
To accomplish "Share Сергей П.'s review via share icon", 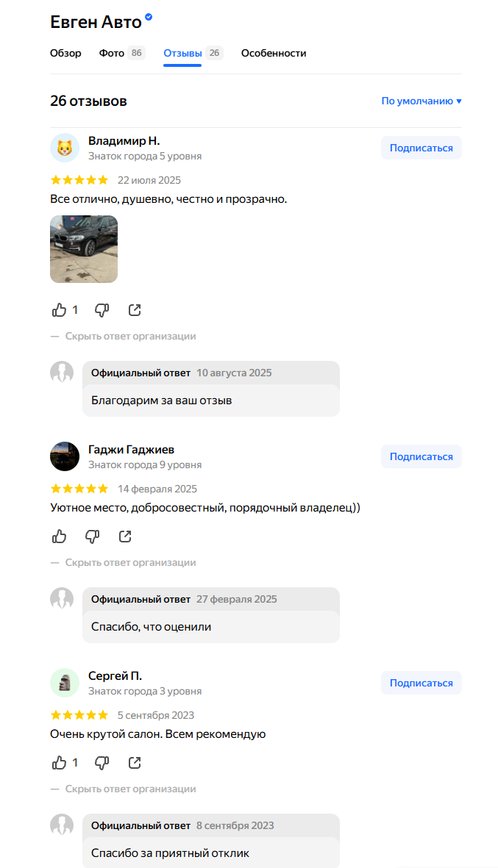I will pos(135,763).
